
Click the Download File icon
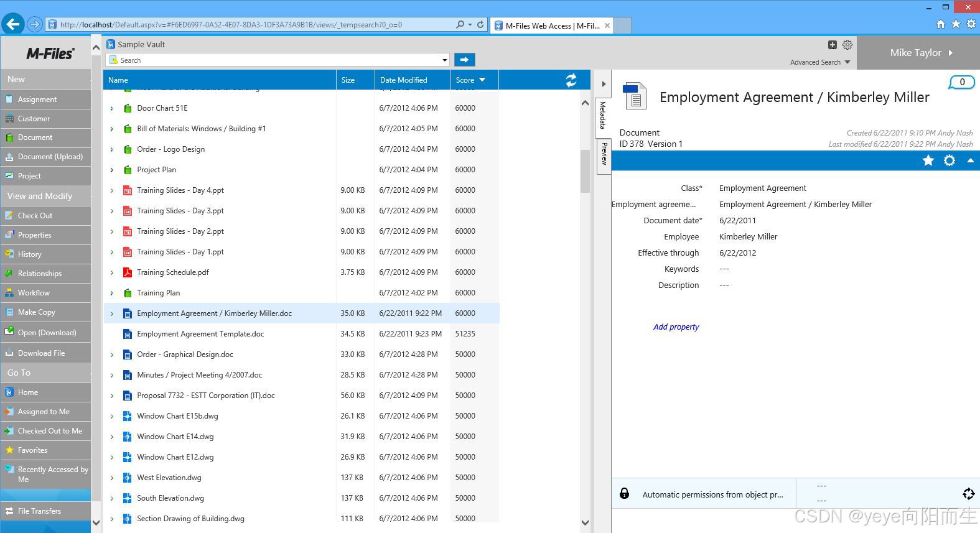coord(9,353)
